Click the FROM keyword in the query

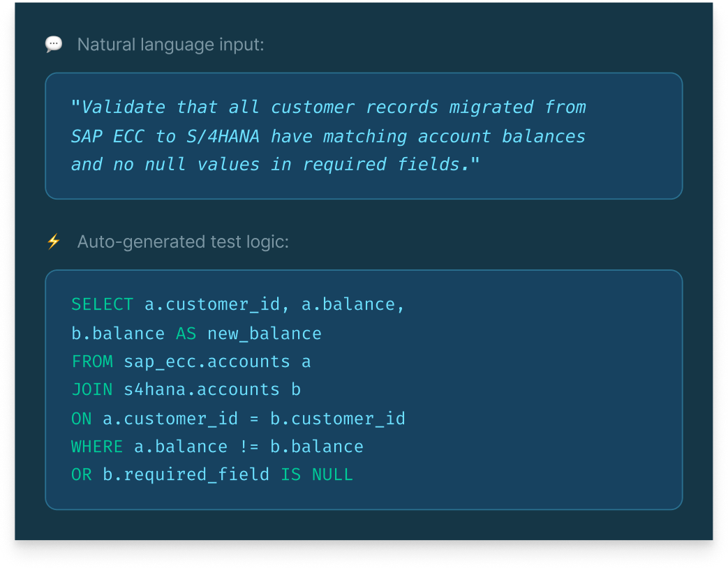point(92,361)
